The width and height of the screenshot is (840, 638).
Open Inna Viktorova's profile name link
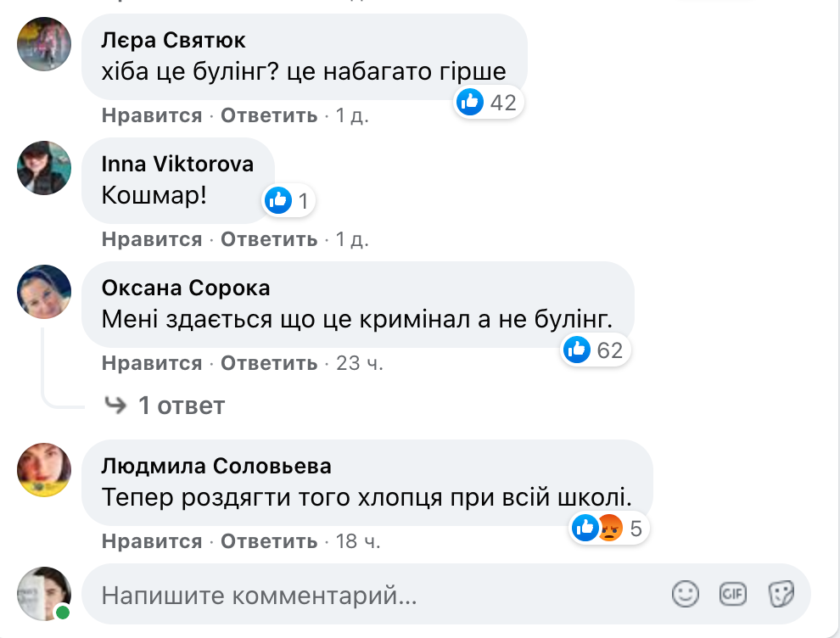177,164
